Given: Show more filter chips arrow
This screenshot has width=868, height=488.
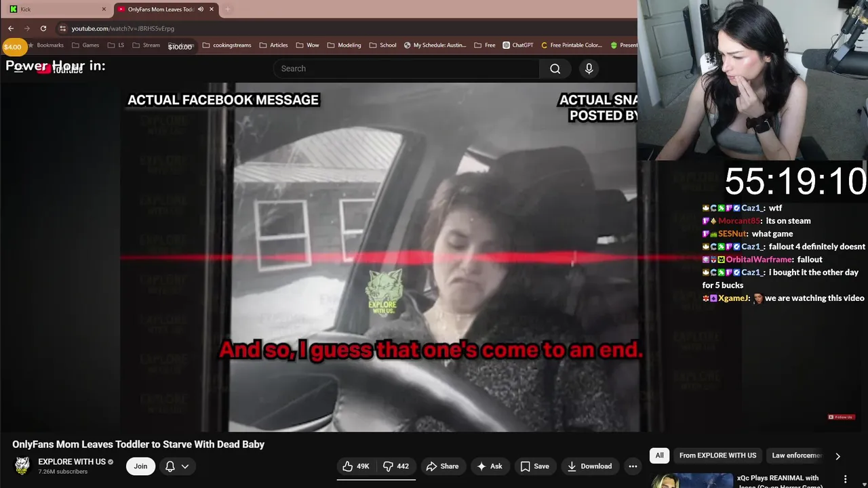Looking at the screenshot, I should tap(837, 456).
